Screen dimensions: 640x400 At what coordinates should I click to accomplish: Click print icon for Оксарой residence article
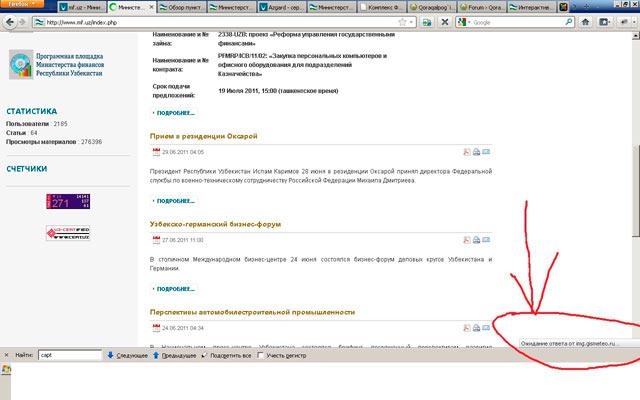tap(476, 152)
